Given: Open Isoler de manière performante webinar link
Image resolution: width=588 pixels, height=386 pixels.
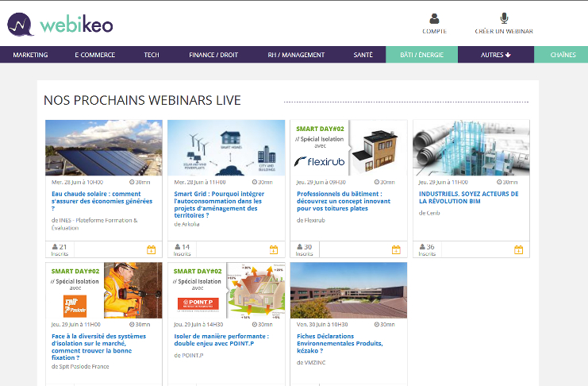Looking at the screenshot, I should (221, 340).
